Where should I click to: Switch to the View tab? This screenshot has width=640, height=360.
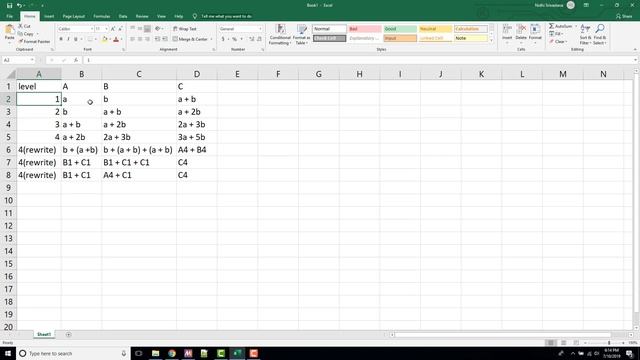point(161,16)
